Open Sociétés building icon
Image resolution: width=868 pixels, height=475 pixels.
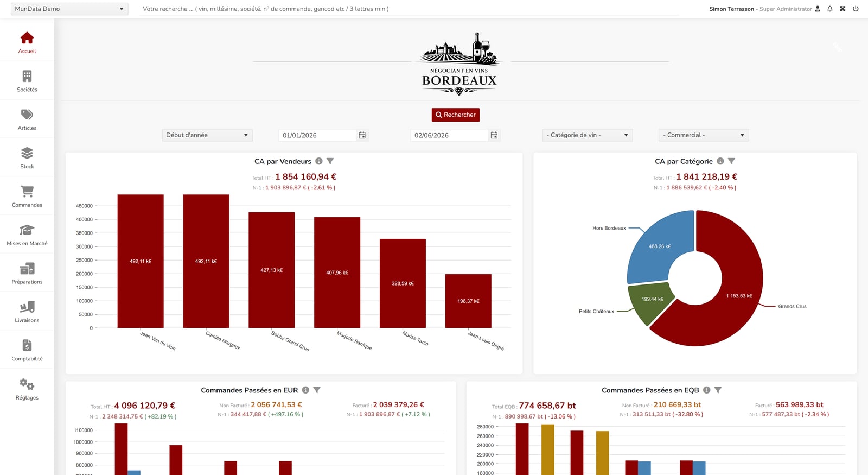point(27,76)
